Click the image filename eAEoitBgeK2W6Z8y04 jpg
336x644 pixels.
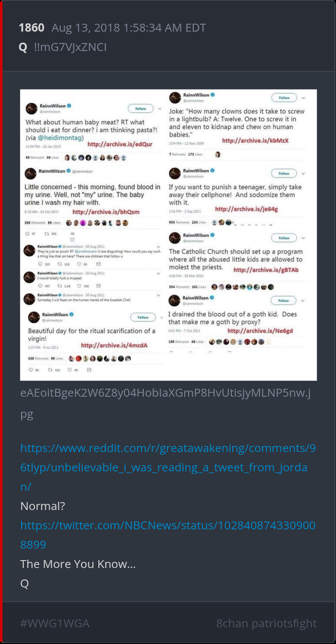pyautogui.click(x=166, y=403)
